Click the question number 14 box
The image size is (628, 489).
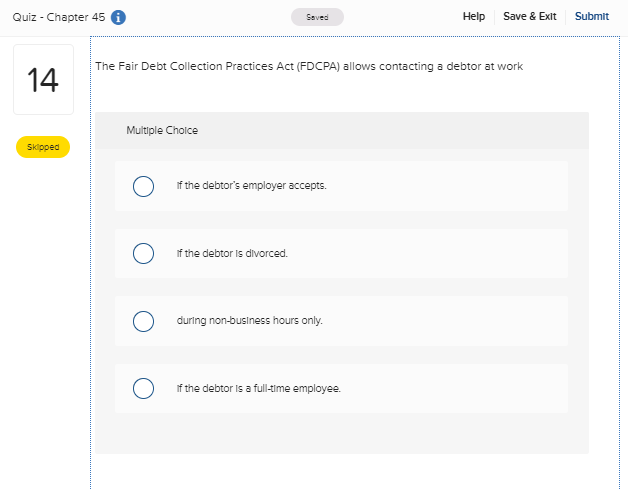(43, 79)
